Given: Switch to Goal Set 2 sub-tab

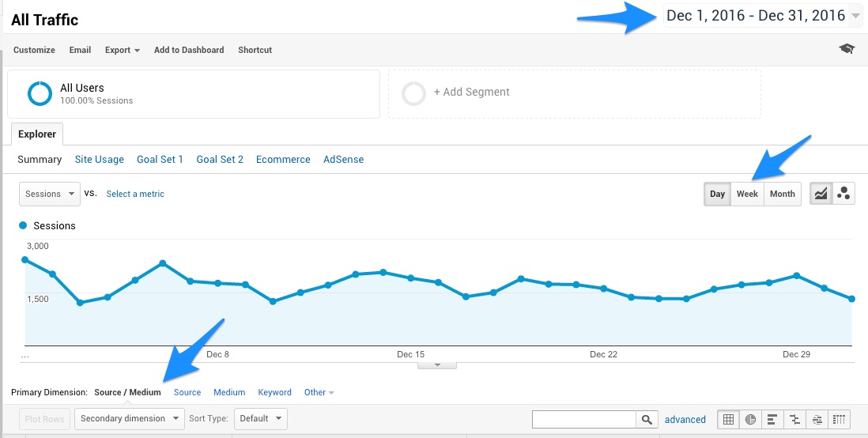Looking at the screenshot, I should (220, 160).
